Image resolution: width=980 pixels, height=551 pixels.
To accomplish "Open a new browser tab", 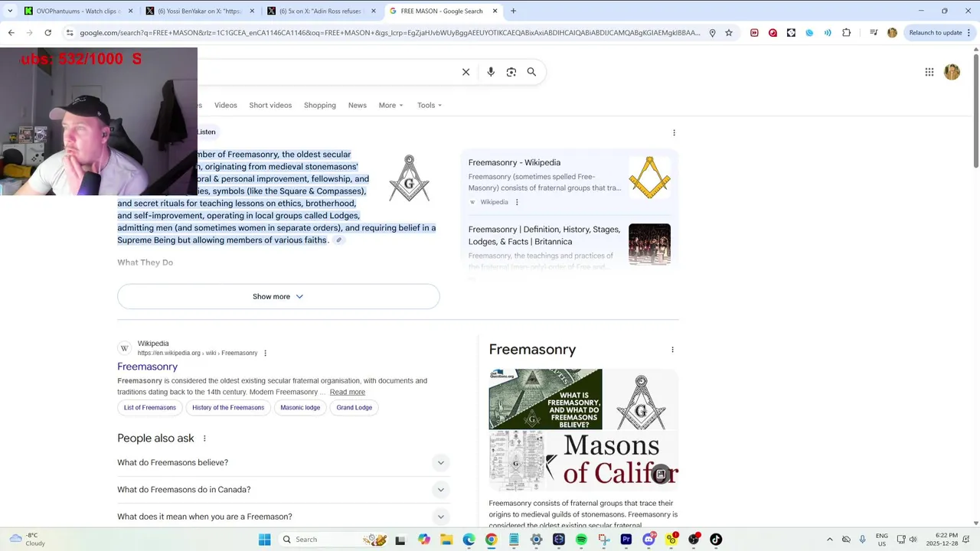I will tap(513, 11).
